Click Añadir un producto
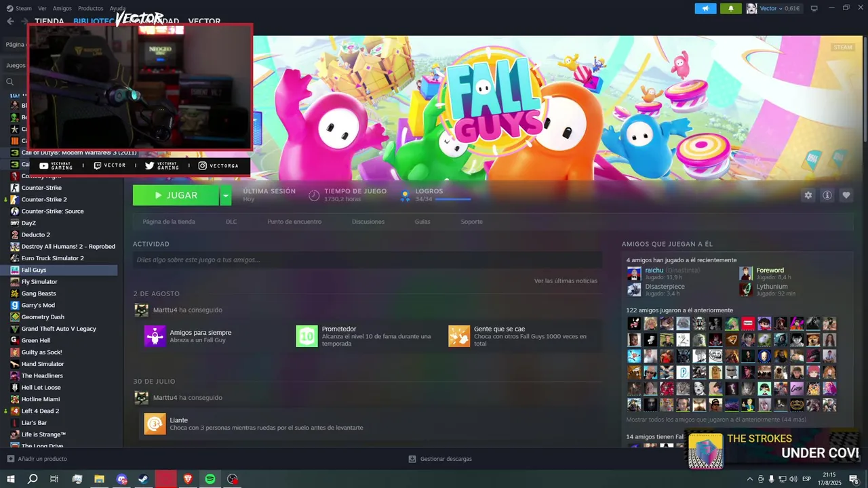The width and height of the screenshot is (868, 488). coord(37,459)
